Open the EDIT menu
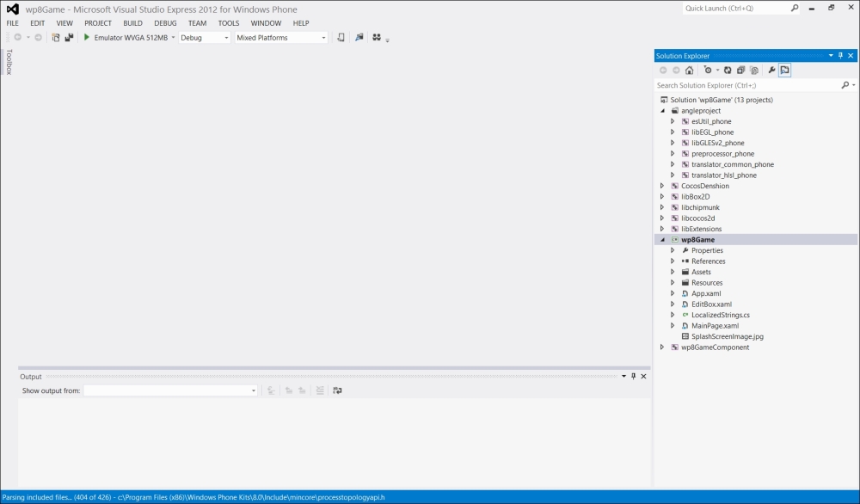The image size is (860, 504). [x=37, y=23]
